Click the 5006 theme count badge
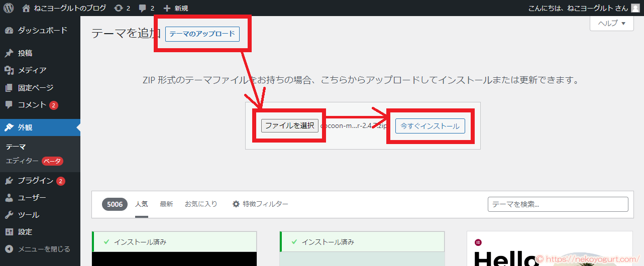644x266 pixels. pos(115,204)
